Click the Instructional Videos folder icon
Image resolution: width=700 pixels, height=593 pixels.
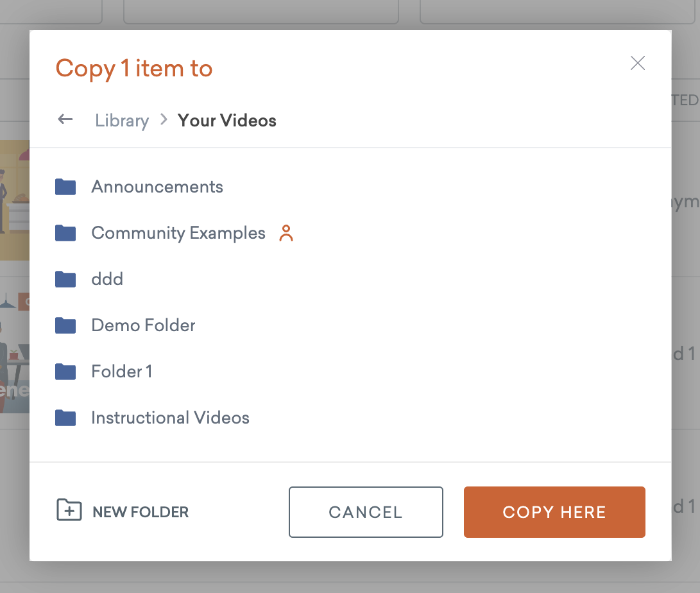[x=65, y=418]
